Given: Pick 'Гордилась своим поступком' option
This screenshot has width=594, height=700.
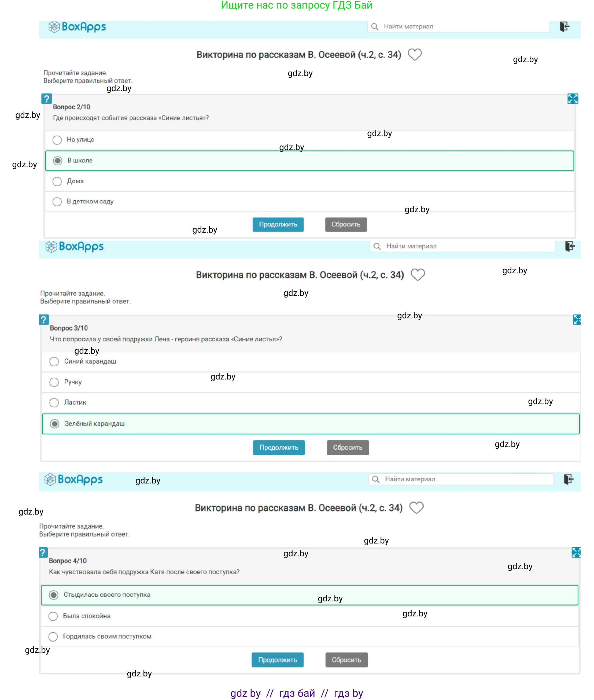Looking at the screenshot, I should click(53, 636).
